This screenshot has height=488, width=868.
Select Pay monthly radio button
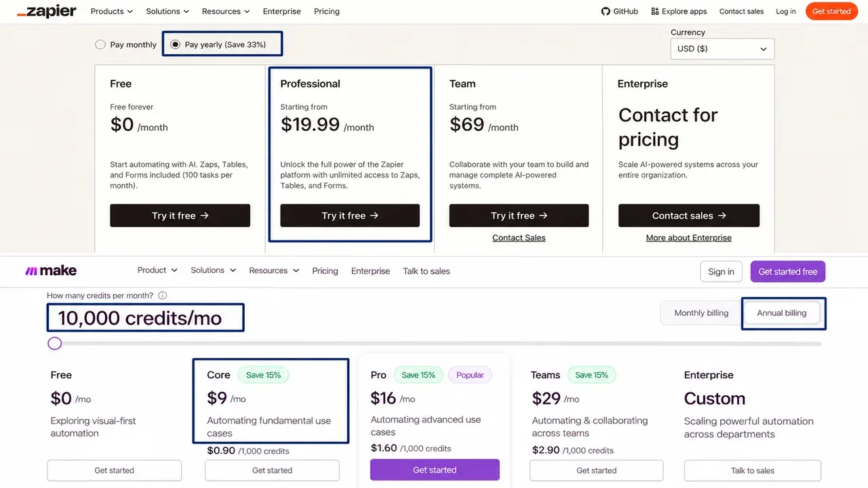coord(100,45)
